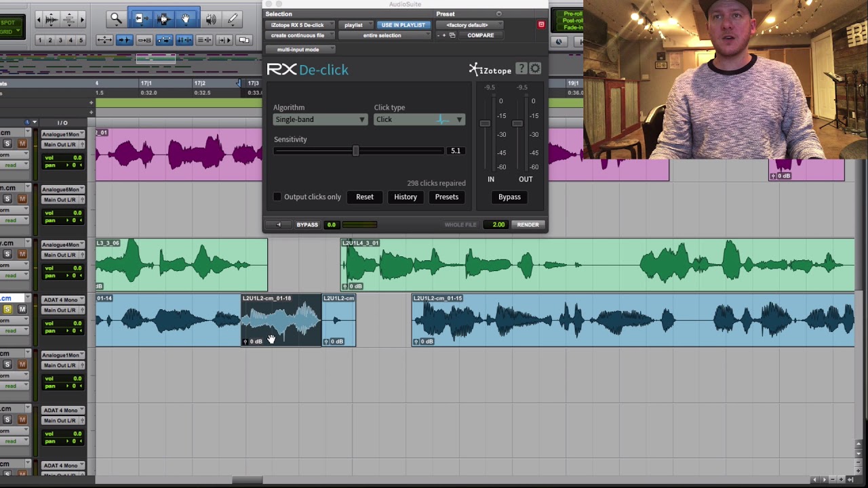Select the Trim tool
This screenshot has width=868, height=488.
(140, 19)
